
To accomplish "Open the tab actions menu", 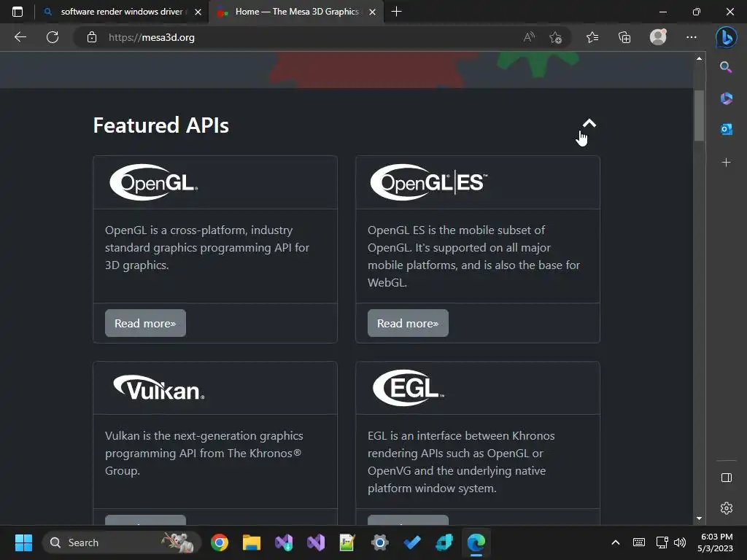I will (x=18, y=12).
